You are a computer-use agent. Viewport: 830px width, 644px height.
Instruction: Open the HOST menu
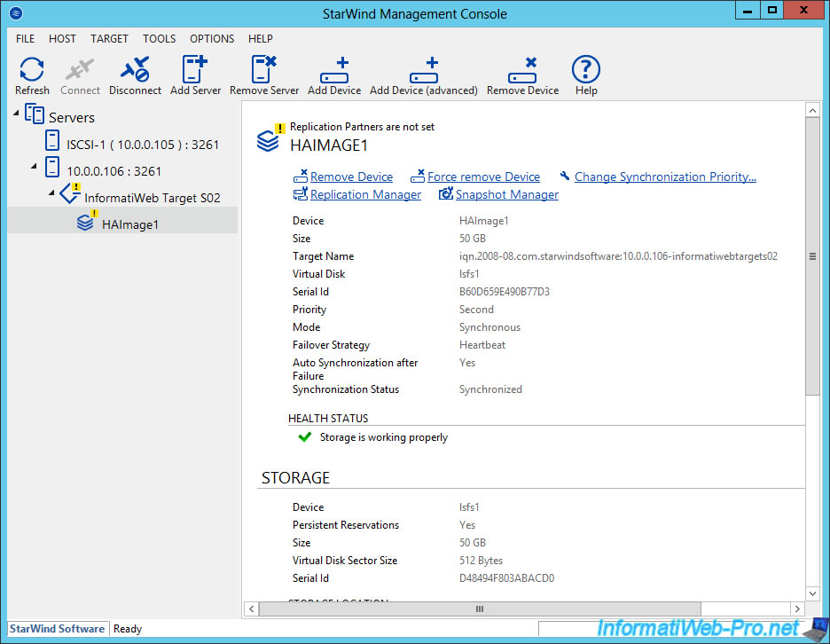pos(62,39)
